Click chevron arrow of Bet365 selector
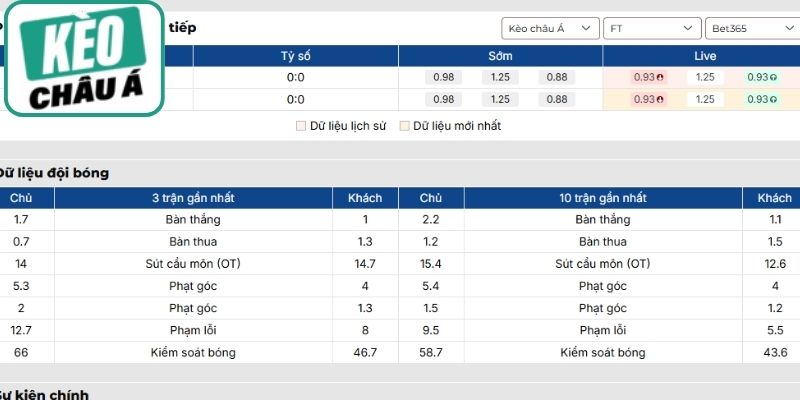 coord(789,29)
